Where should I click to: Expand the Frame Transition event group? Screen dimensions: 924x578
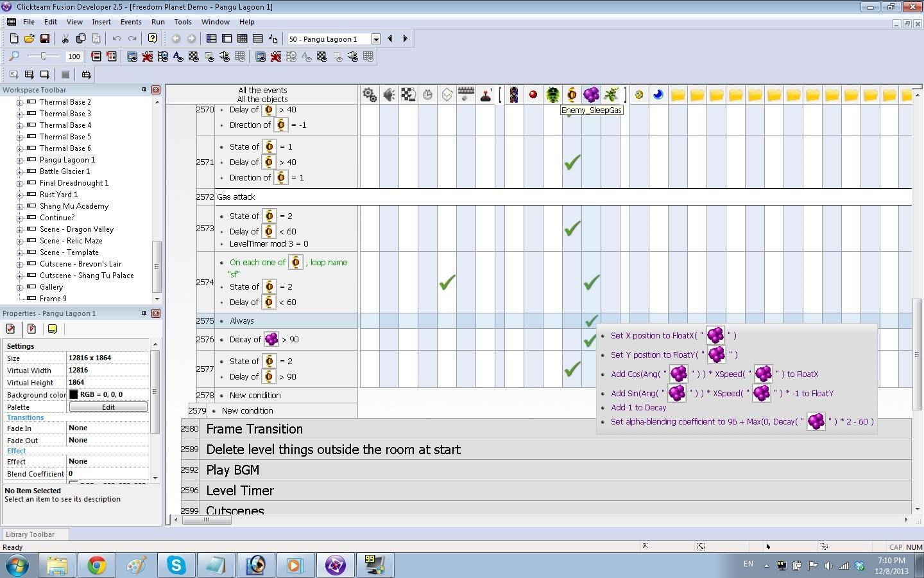point(254,429)
